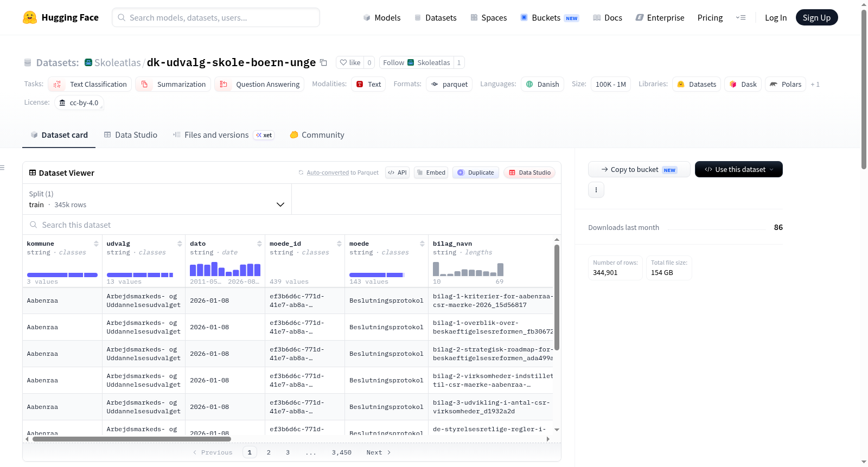The height and width of the screenshot is (467, 868).
Task: Copy the dataset name to clipboard
Action: pyautogui.click(x=323, y=62)
